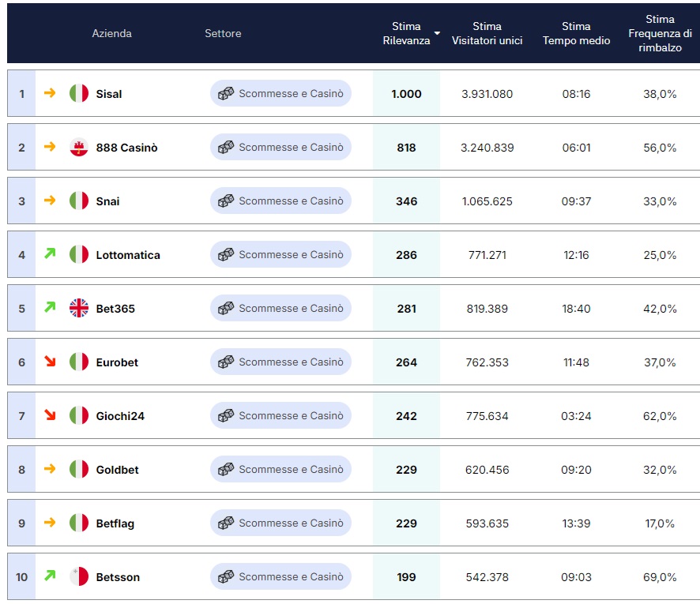700x604 pixels.
Task: Click Scommesse e Casinò tag in Betflag row
Action: click(280, 523)
